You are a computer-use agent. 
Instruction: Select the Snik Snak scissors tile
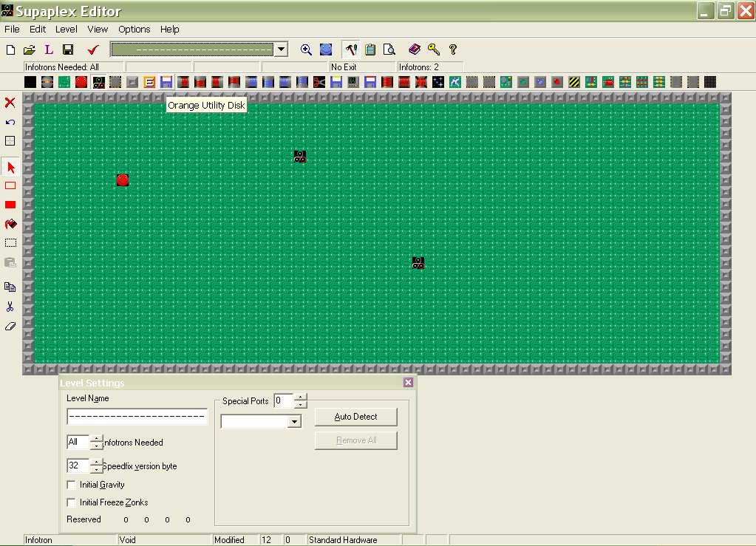click(319, 82)
